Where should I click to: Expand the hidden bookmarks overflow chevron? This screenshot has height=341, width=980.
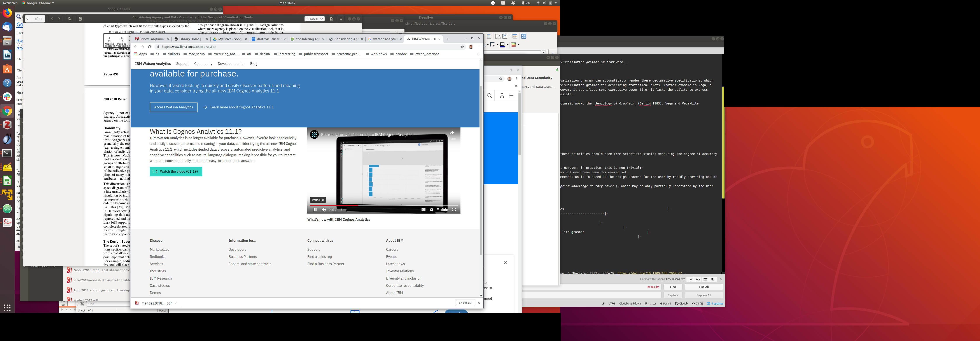point(478,54)
